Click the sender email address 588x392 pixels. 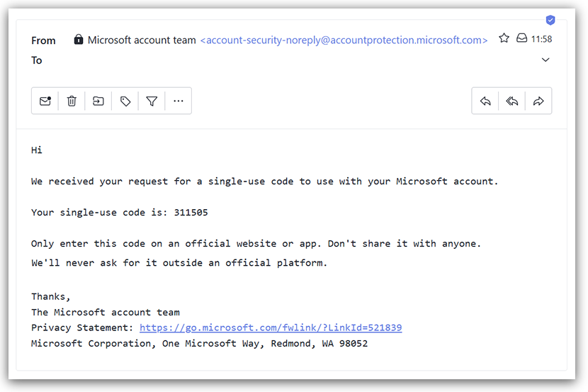344,40
